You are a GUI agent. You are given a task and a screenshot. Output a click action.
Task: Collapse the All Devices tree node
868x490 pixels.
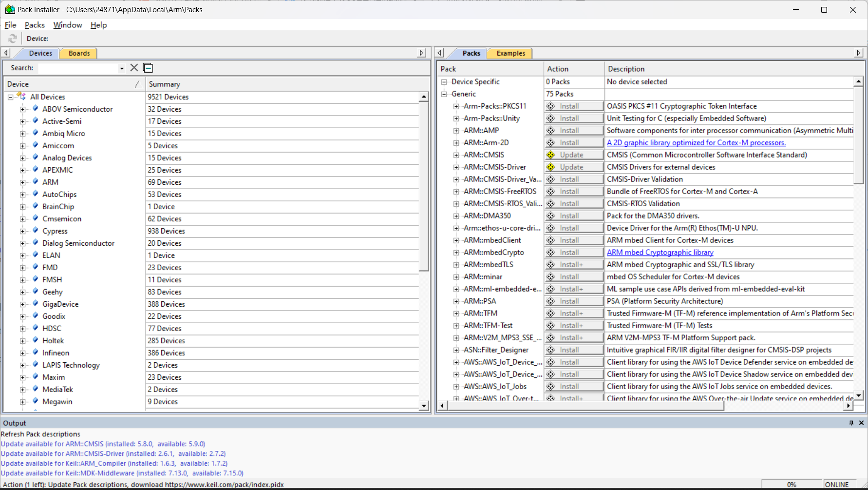[x=10, y=97]
